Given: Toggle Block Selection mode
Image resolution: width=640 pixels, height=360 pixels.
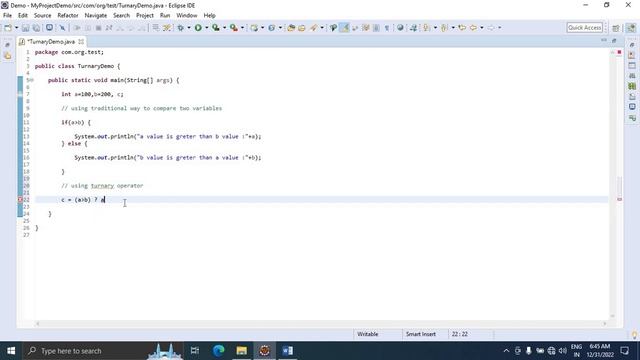Looking at the screenshot, I should (x=376, y=28).
